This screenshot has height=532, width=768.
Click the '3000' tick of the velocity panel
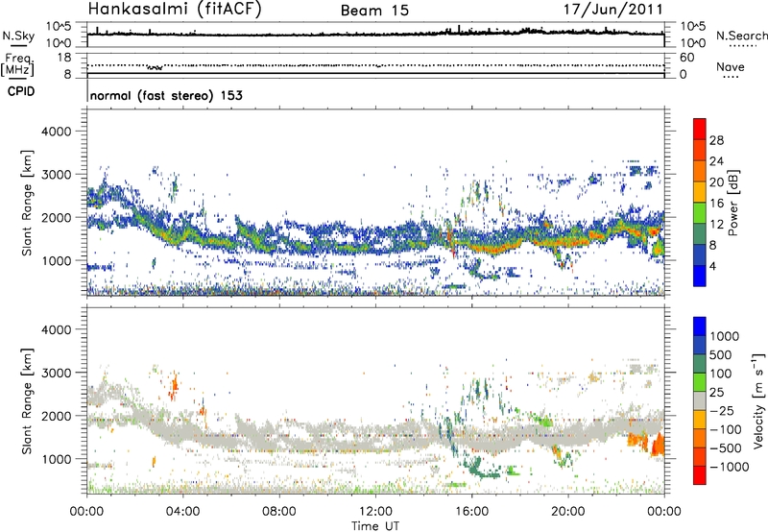57,373
